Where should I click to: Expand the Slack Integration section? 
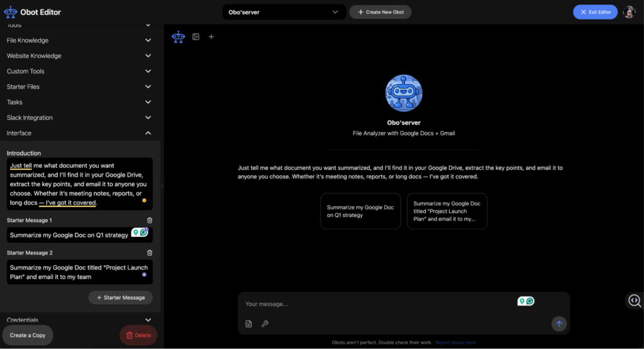(79, 118)
